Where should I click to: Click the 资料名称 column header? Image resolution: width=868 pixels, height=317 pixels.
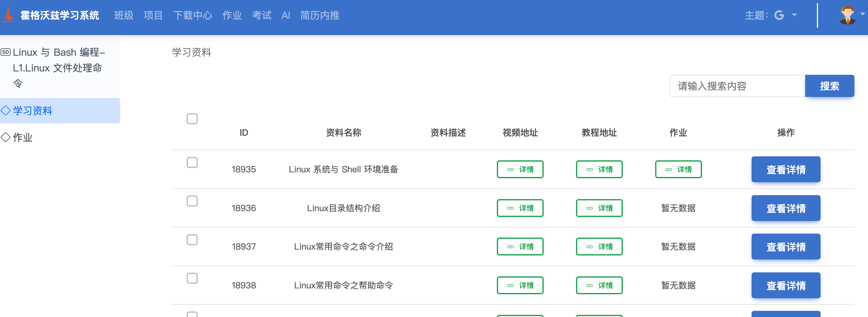(x=343, y=133)
